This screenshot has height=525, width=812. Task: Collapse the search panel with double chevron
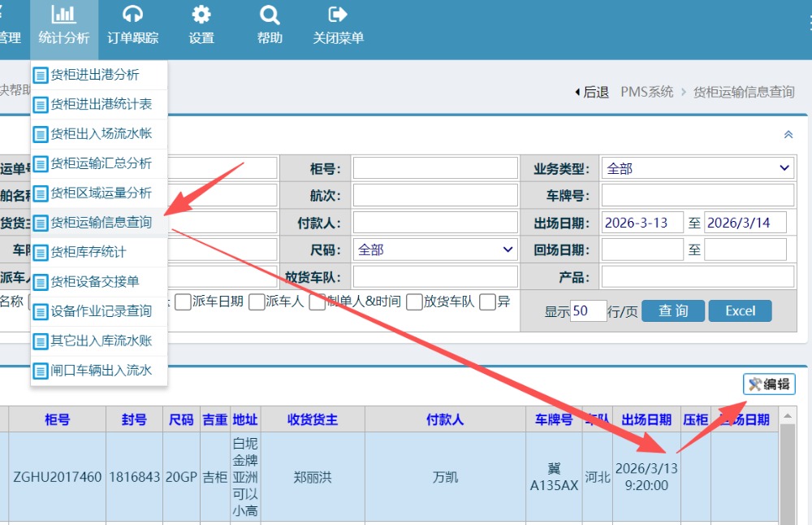click(788, 135)
